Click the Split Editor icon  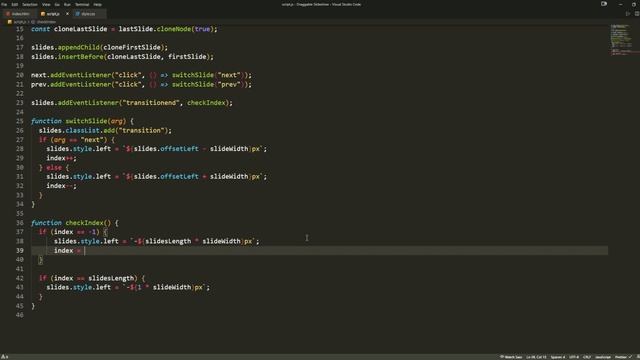pyautogui.click(x=636, y=14)
